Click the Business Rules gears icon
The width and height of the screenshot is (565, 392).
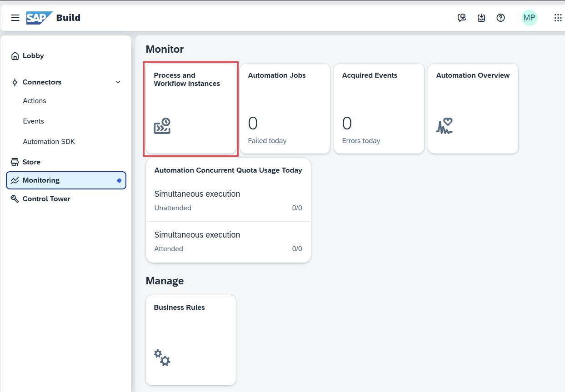pos(162,358)
